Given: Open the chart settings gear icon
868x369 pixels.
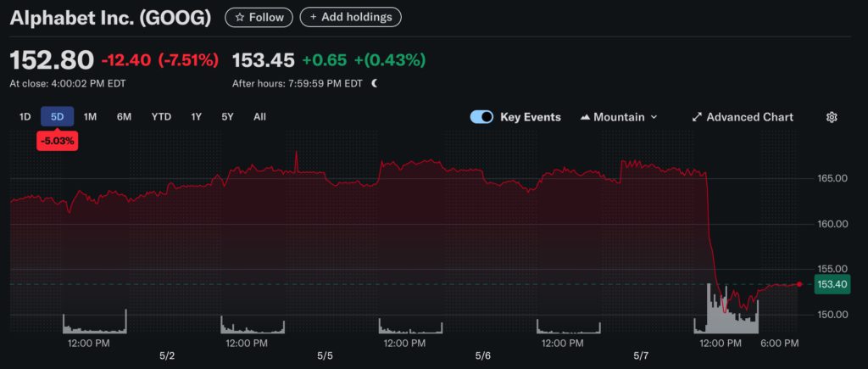Looking at the screenshot, I should pyautogui.click(x=832, y=117).
